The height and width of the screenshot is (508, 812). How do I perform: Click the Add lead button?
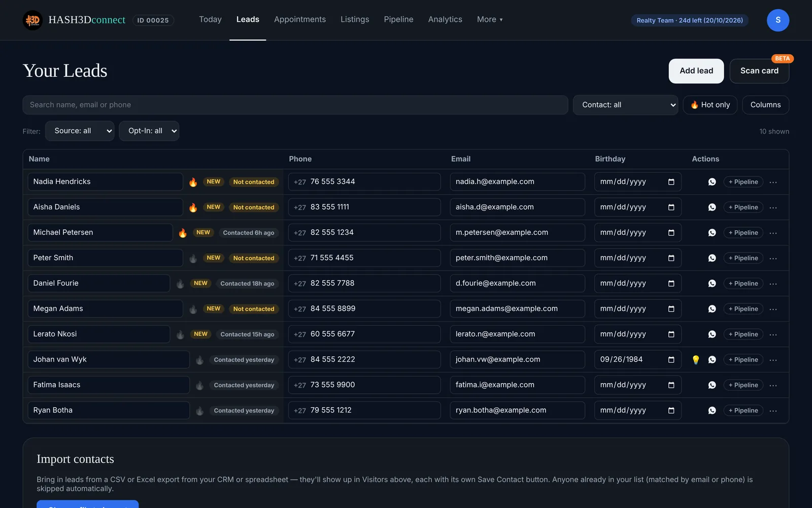(696, 71)
